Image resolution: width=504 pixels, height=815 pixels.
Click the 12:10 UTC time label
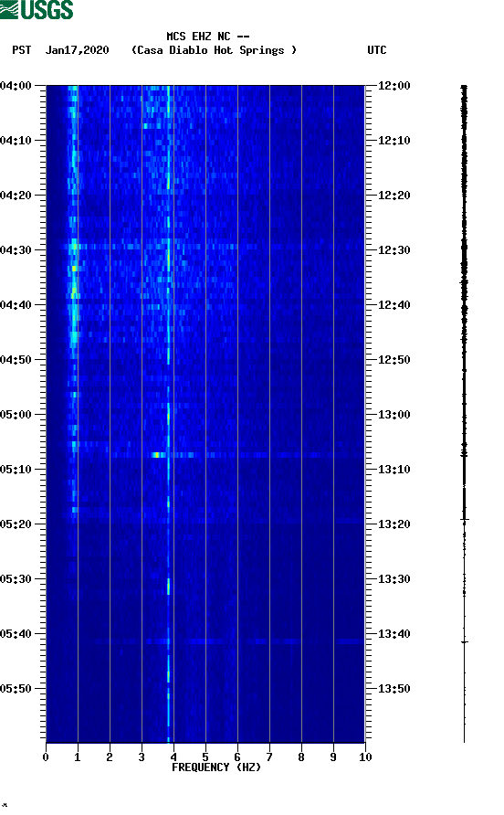coord(394,141)
